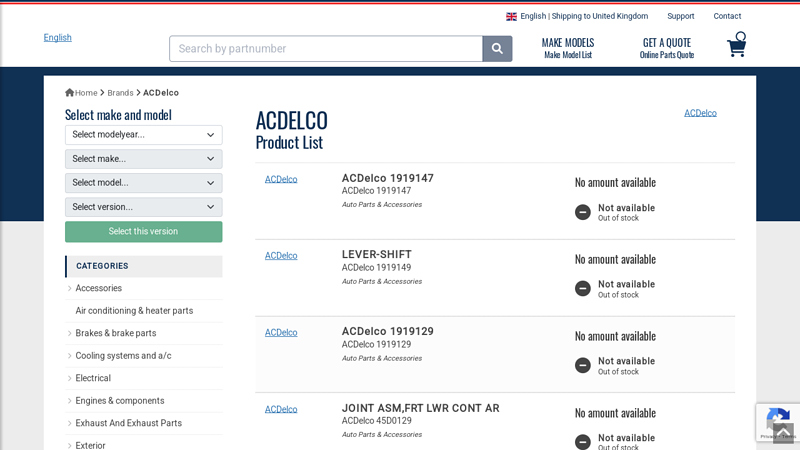This screenshot has height=450, width=800.
Task: Click ACDelco brand link beside JOINT ASM
Action: coord(281,409)
